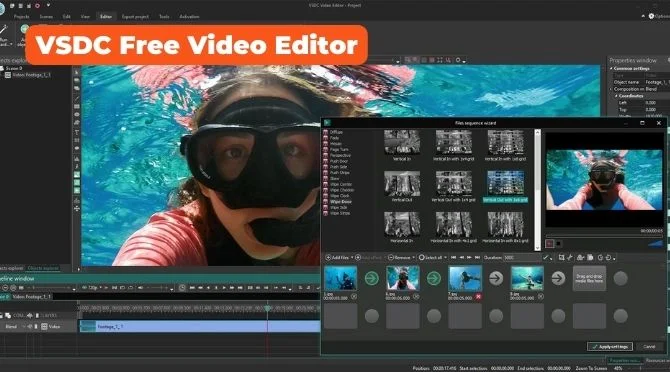This screenshot has width=670, height=372.
Task: Click the timeline play button
Action: pyautogui.click(x=224, y=288)
